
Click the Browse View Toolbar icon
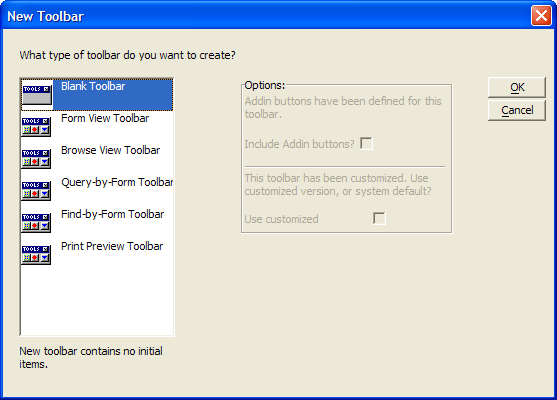[36, 158]
